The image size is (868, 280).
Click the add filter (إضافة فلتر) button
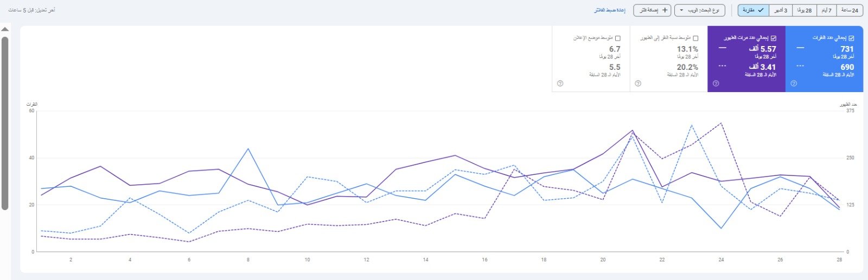point(652,10)
